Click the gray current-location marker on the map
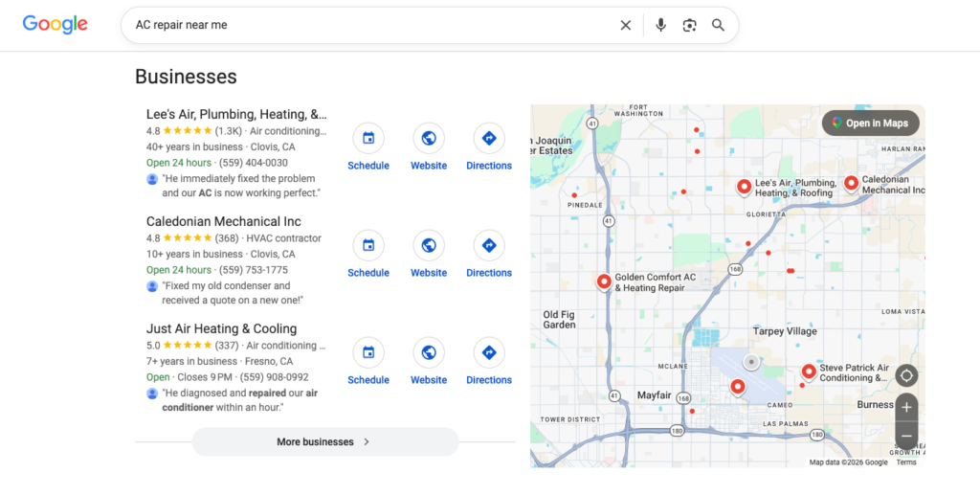This screenshot has height=495, width=980. (751, 361)
